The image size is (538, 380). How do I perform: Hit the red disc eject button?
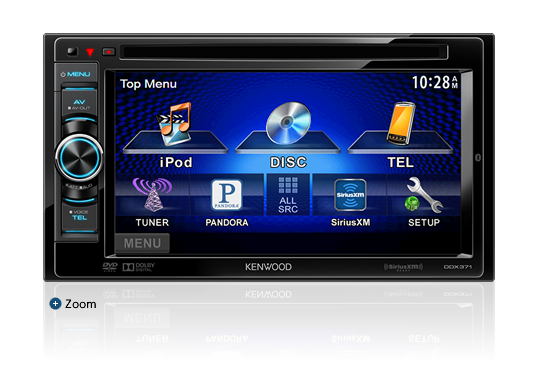(x=109, y=52)
